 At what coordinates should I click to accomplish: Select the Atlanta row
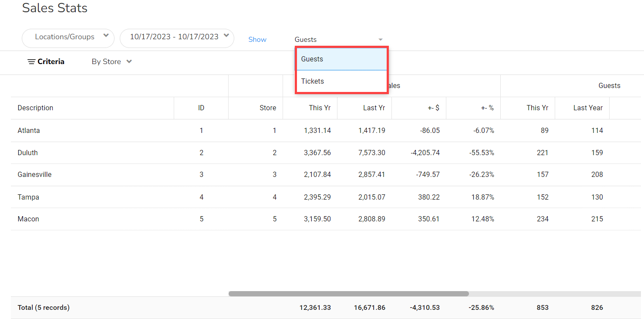point(29,131)
